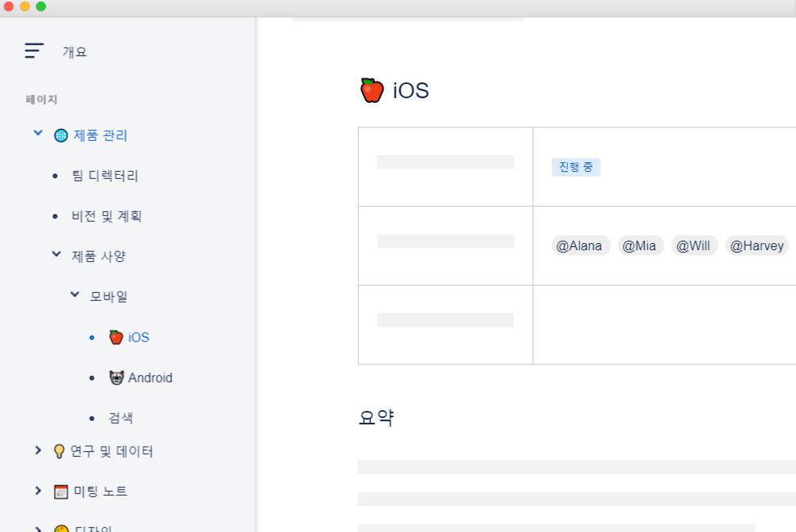Open the 팀 디렉터리 page
Image resolution: width=796 pixels, height=532 pixels.
pos(105,176)
